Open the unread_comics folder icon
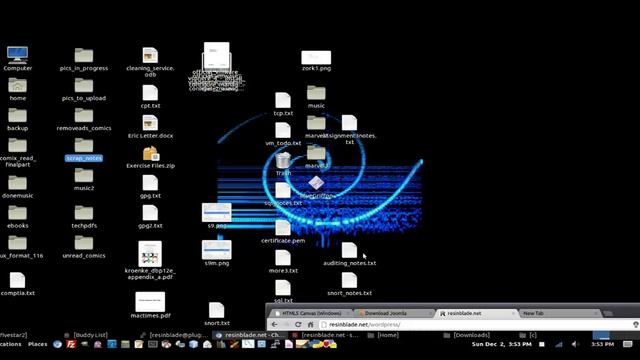640x360 pixels. pyautogui.click(x=84, y=243)
